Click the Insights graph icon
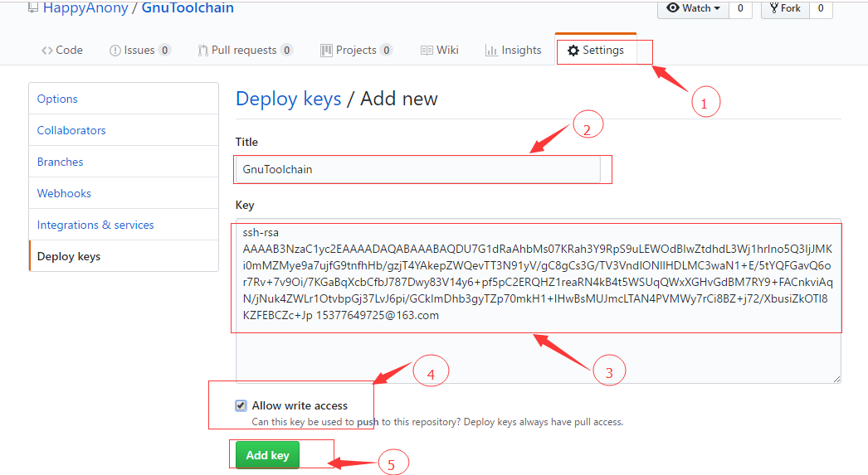This screenshot has height=475, width=868. (x=491, y=51)
